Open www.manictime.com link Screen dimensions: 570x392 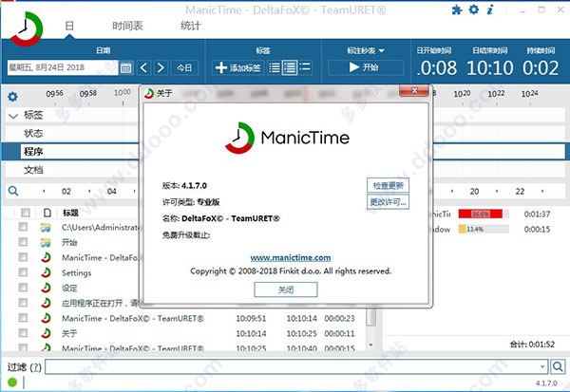(x=291, y=258)
